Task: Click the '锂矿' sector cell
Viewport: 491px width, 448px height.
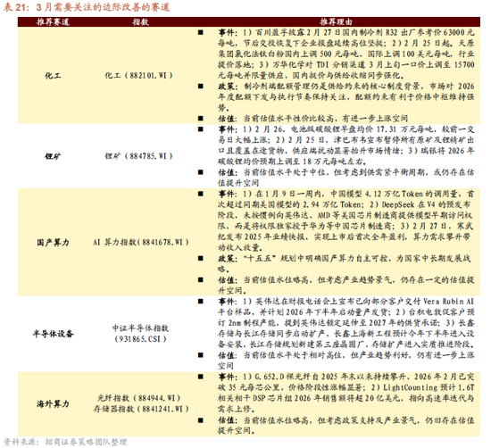Action: pyautogui.click(x=53, y=156)
